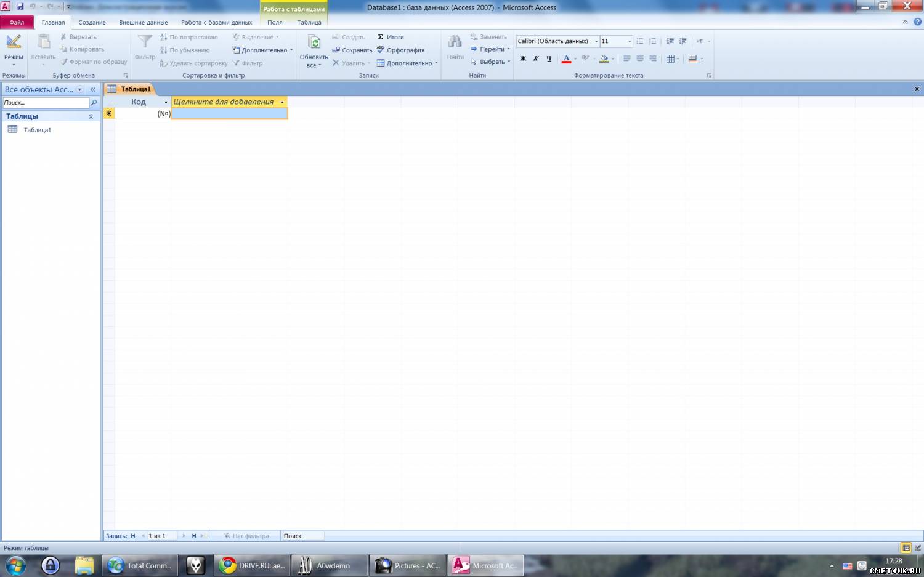
Task: Click Удалить сортировку to clear sorting
Action: (x=194, y=63)
